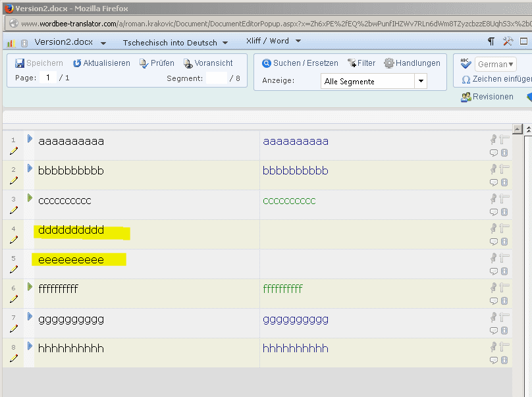Expand segment 8 blue arrow
Screen dimensions: 532x397
30,346
